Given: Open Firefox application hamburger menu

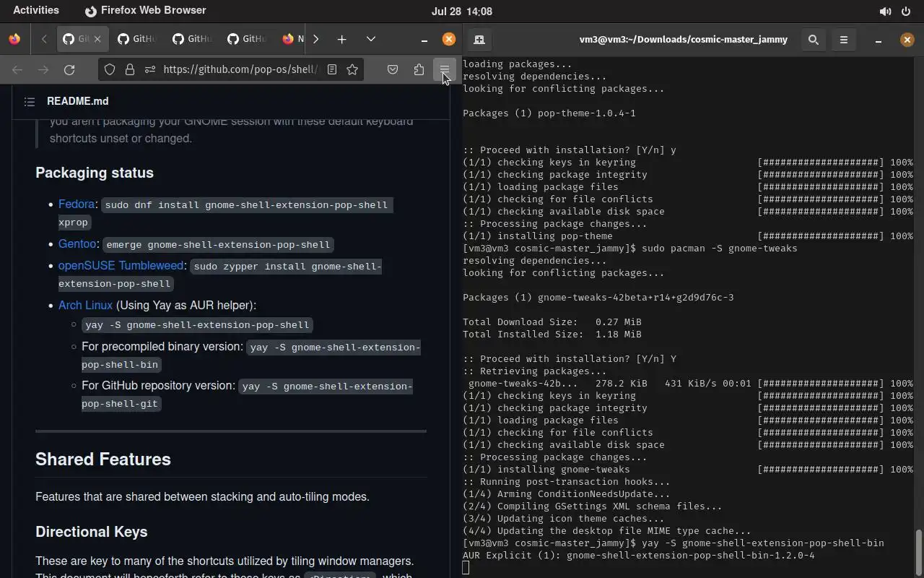Looking at the screenshot, I should click(x=445, y=69).
